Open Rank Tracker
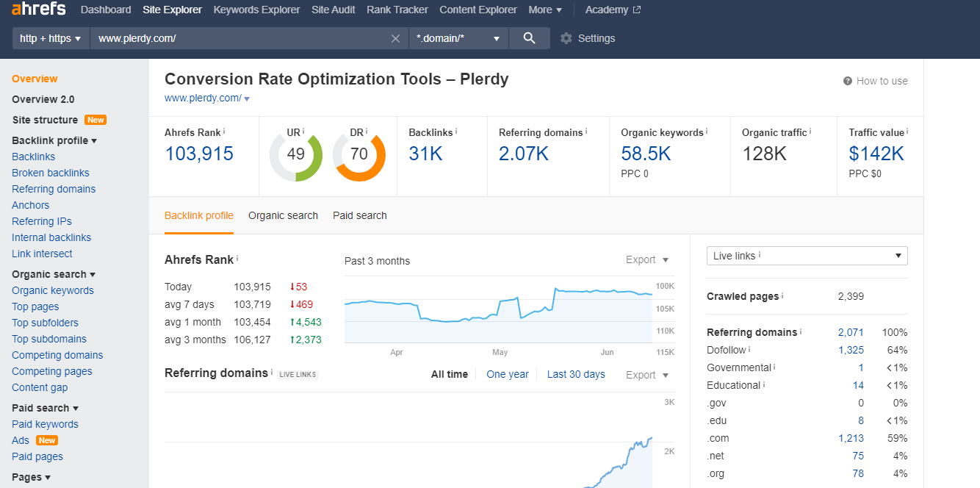The height and width of the screenshot is (488, 980). [x=397, y=10]
